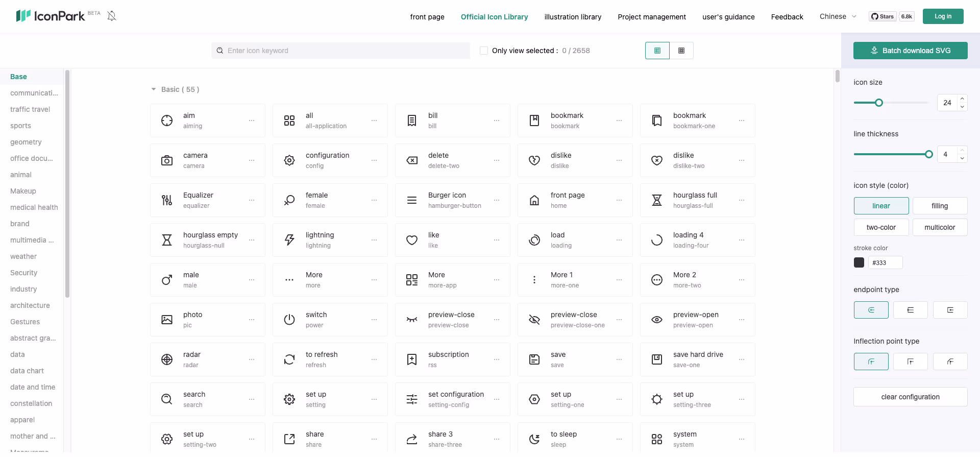The image size is (980, 457).
Task: Click the preview-open eye icon
Action: [x=657, y=320]
